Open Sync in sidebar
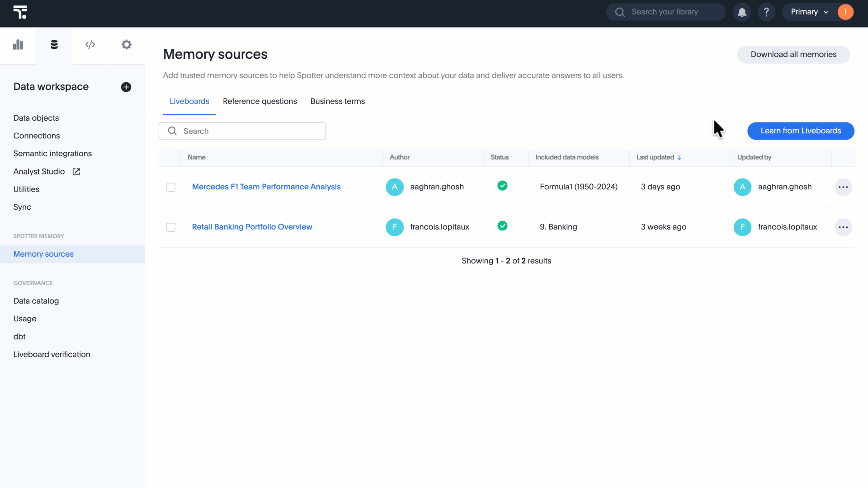 (x=22, y=207)
